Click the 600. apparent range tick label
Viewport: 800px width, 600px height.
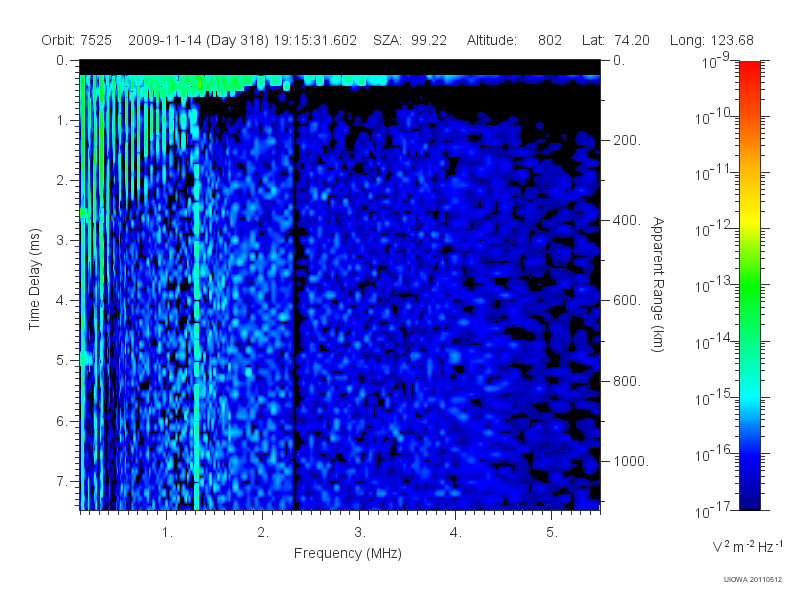(x=627, y=301)
